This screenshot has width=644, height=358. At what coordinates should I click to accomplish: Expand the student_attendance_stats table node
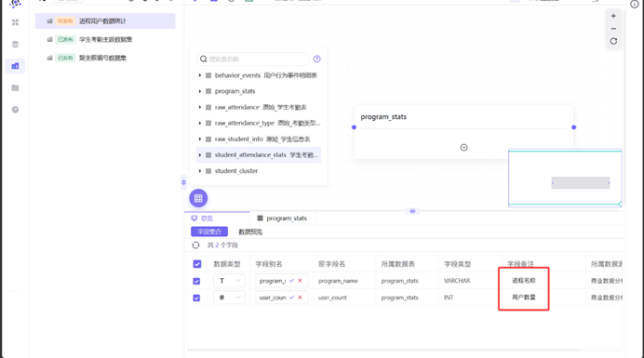click(x=200, y=155)
